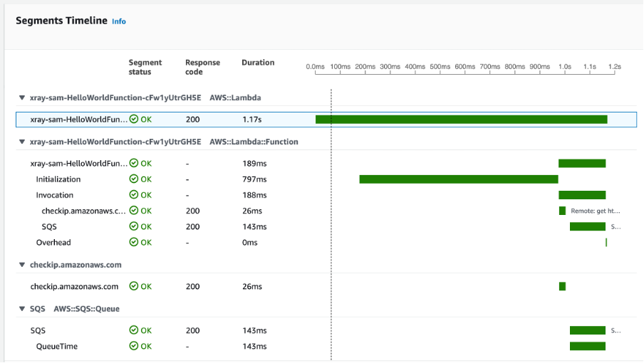The image size is (644, 363).
Task: Select the Invocation subsegment row name
Action: pyautogui.click(x=55, y=195)
